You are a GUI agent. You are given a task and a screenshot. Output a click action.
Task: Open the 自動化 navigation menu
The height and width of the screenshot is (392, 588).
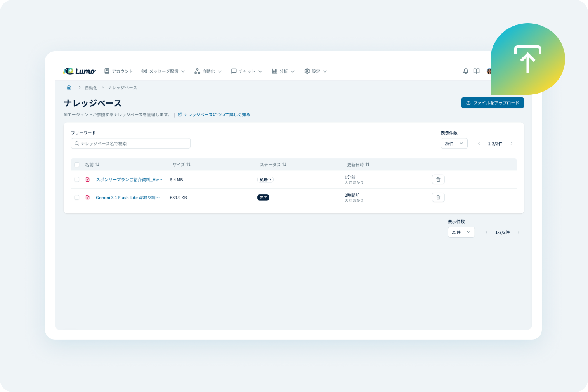point(208,71)
